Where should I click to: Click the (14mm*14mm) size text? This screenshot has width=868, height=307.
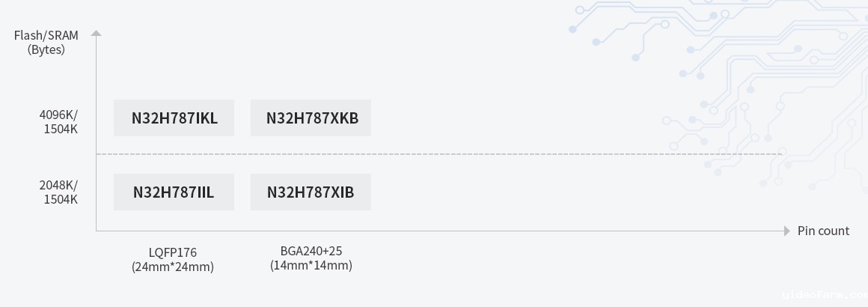coord(311,265)
